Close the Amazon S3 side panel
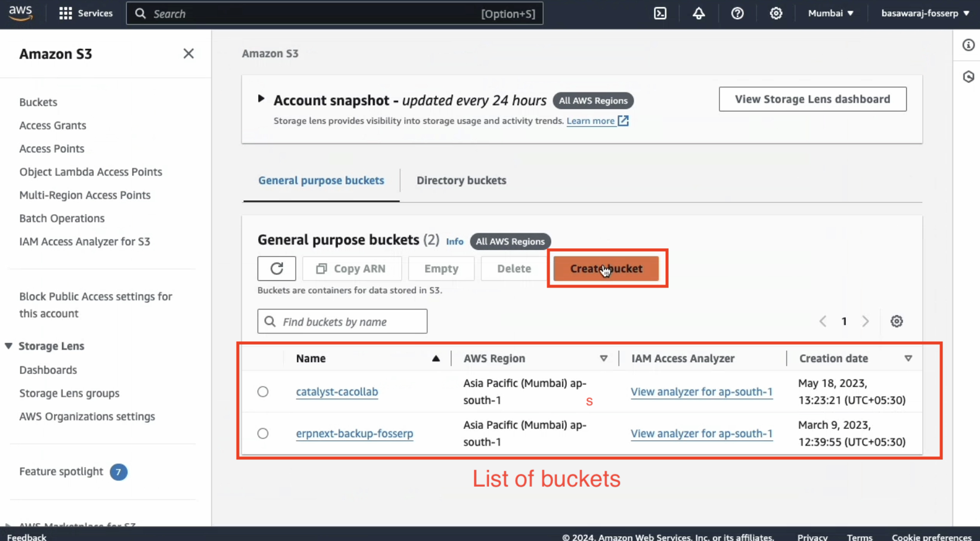The width and height of the screenshot is (980, 541). click(x=188, y=54)
